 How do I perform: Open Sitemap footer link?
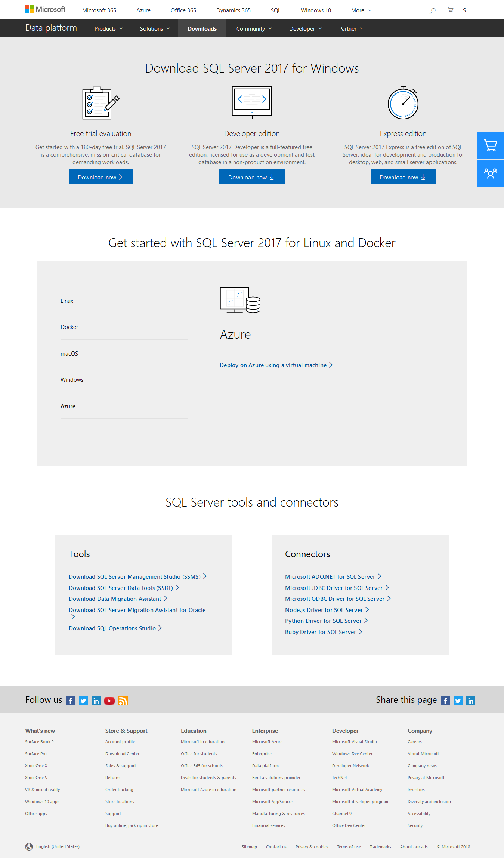click(x=249, y=847)
